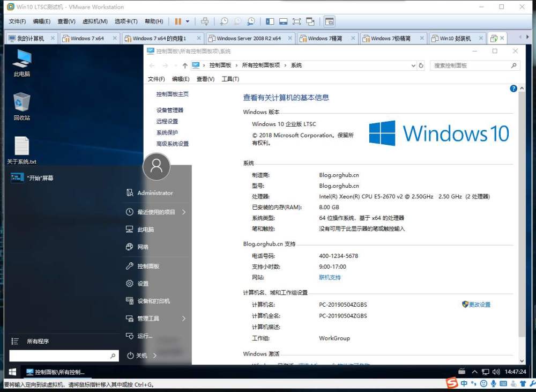Open VMware 文件(F) menu

click(x=17, y=21)
